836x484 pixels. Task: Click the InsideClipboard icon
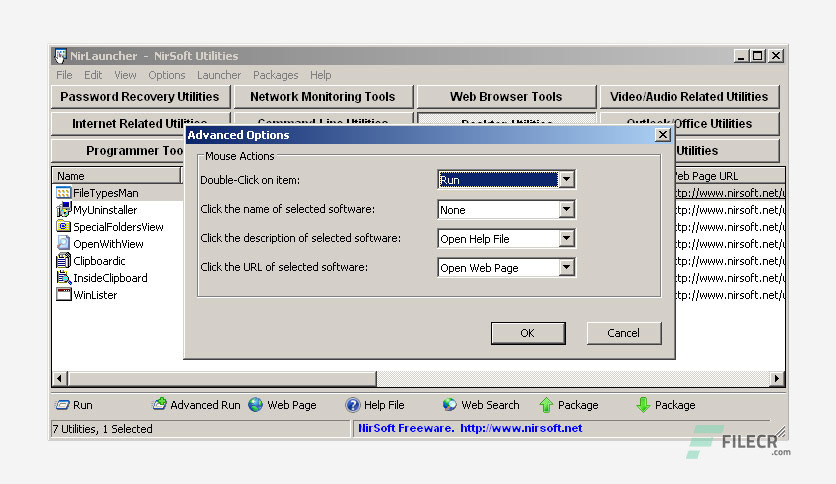coord(63,278)
